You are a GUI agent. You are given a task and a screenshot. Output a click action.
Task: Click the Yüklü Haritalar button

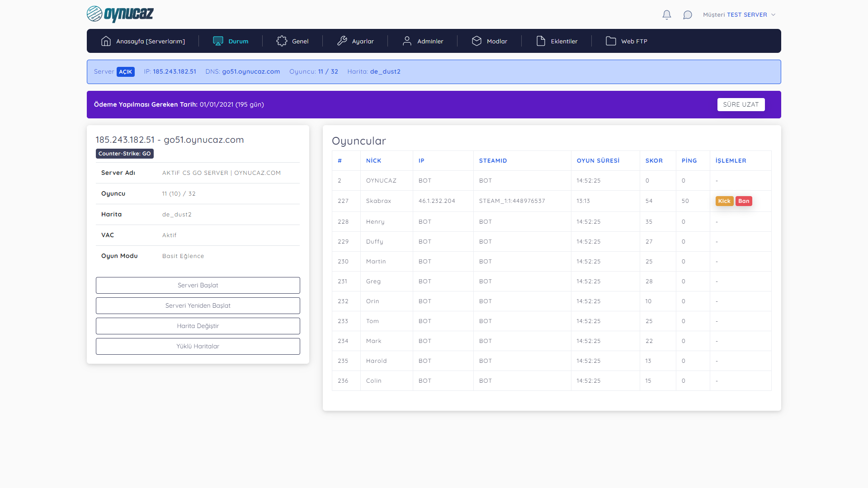(198, 346)
